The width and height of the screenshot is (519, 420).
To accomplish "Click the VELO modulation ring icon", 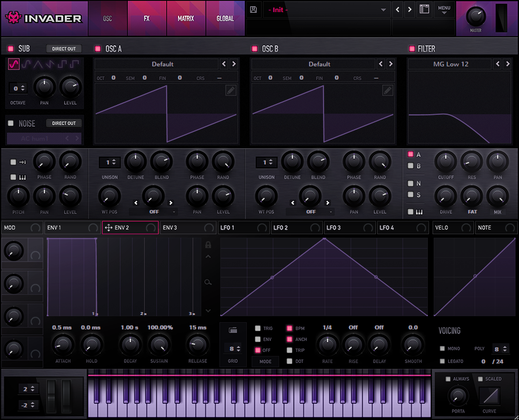I will [x=466, y=228].
